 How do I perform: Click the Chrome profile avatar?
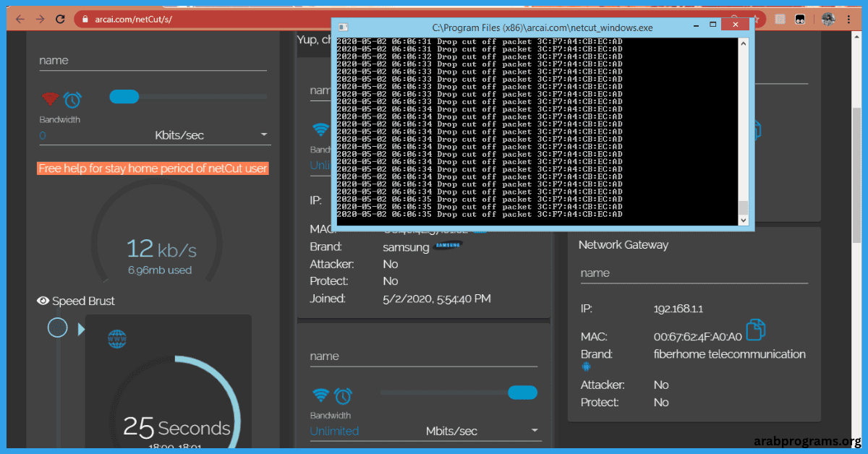click(x=829, y=20)
